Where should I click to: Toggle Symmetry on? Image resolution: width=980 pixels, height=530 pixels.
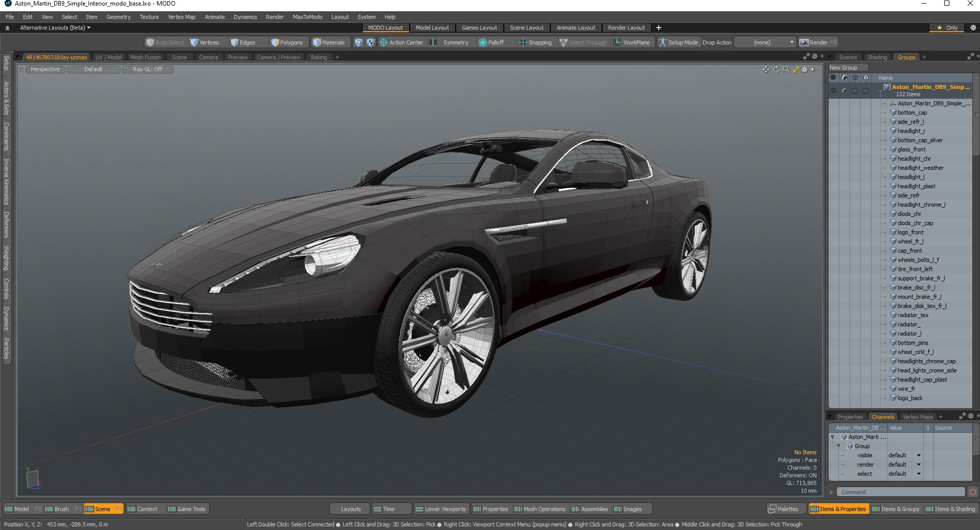pyautogui.click(x=450, y=42)
